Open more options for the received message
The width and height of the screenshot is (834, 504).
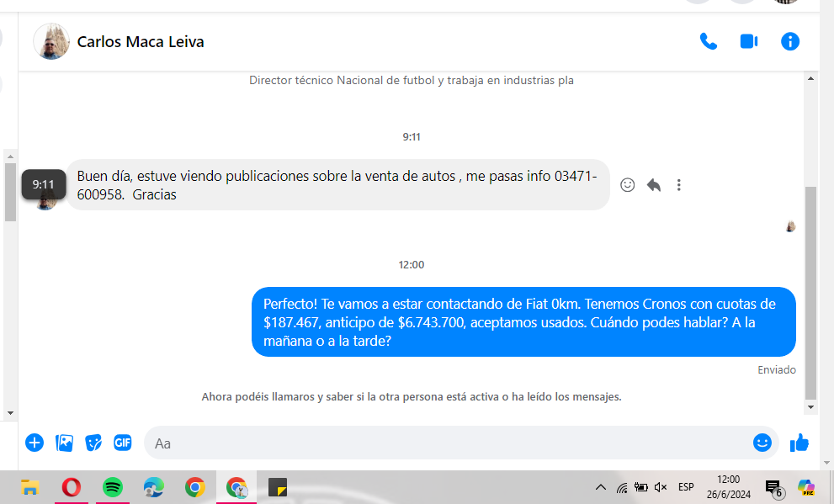(679, 185)
